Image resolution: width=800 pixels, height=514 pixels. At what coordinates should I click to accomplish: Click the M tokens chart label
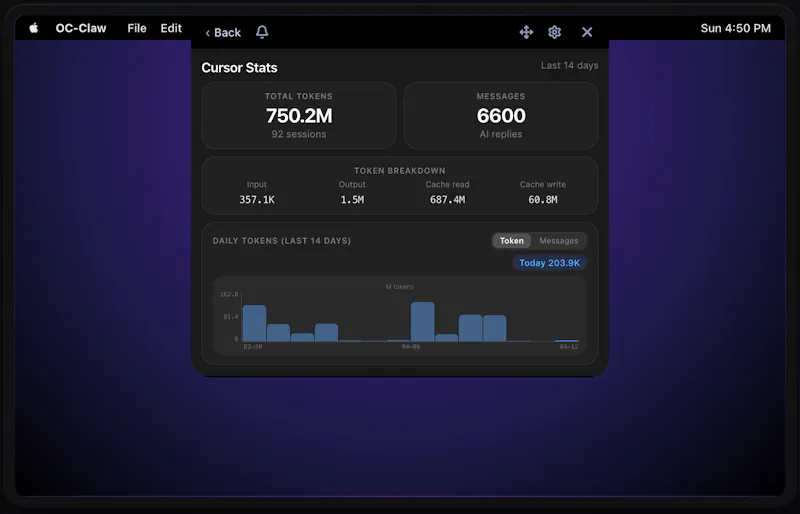click(x=399, y=287)
